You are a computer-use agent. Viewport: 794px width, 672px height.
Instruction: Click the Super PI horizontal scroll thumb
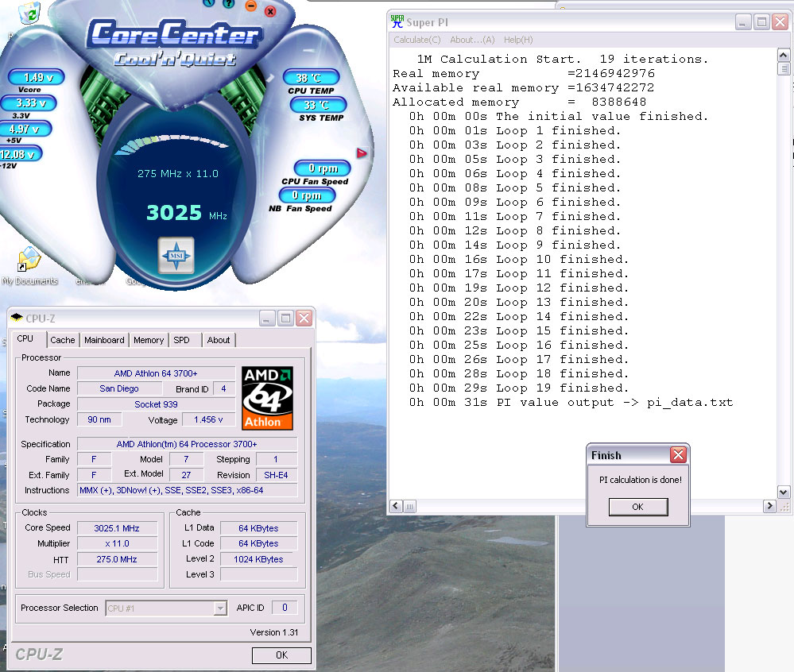click(409, 506)
